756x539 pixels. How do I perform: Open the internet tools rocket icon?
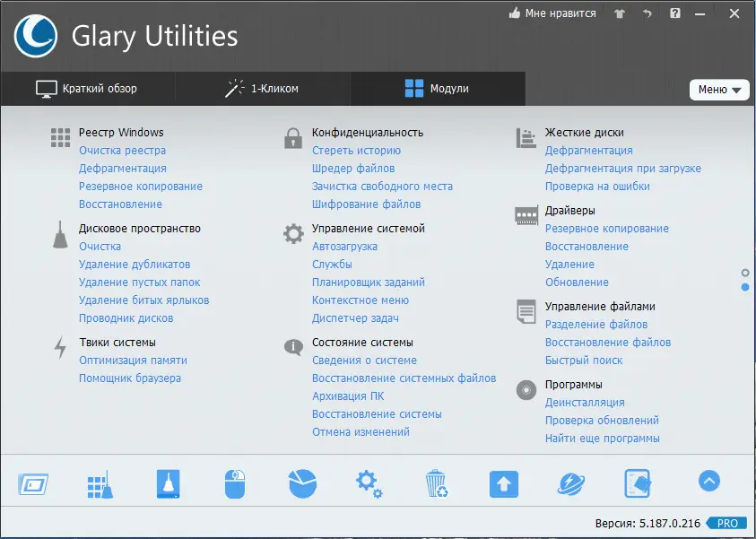tap(570, 484)
